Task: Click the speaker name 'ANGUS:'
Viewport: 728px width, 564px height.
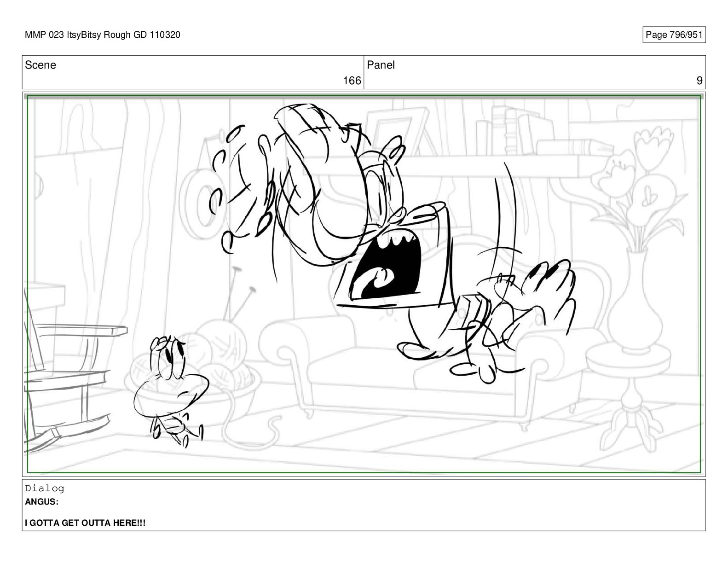Action: point(42,502)
